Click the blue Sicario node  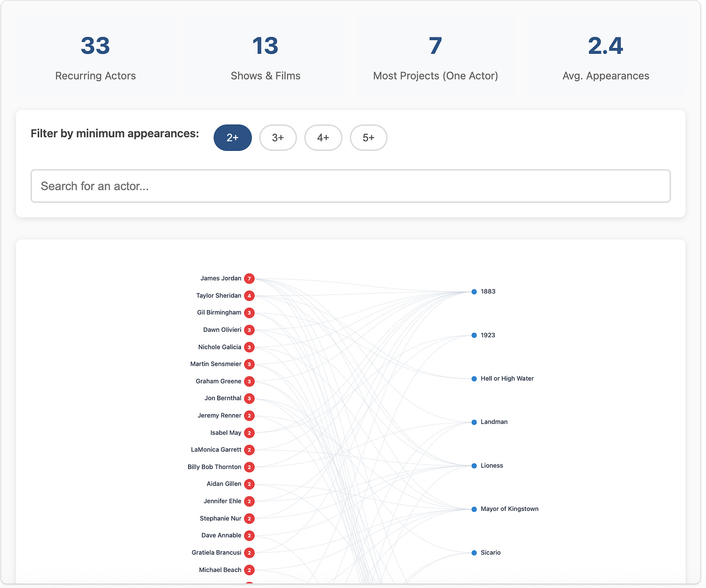click(x=474, y=553)
